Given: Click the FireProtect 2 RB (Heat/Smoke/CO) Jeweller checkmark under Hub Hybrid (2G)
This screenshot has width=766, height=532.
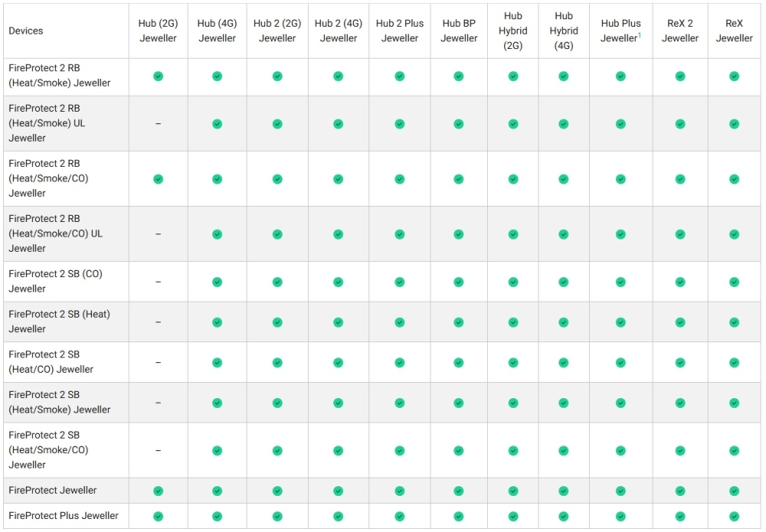Looking at the screenshot, I should (x=512, y=179).
